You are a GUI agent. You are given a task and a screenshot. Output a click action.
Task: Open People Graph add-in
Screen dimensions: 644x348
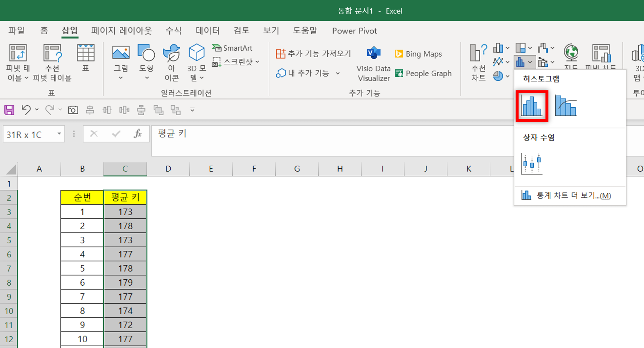coord(423,73)
